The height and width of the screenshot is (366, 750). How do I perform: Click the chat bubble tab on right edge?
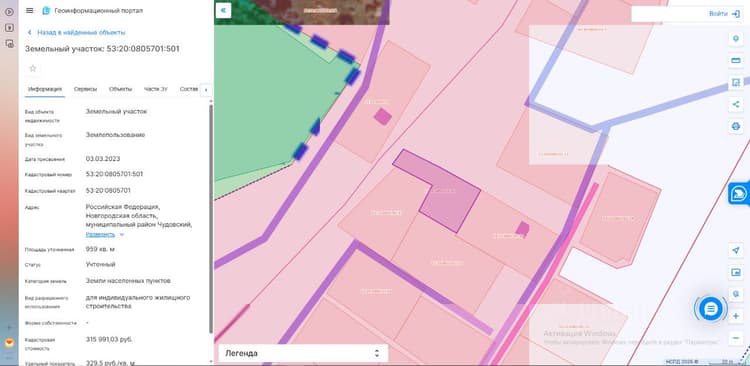point(739,194)
